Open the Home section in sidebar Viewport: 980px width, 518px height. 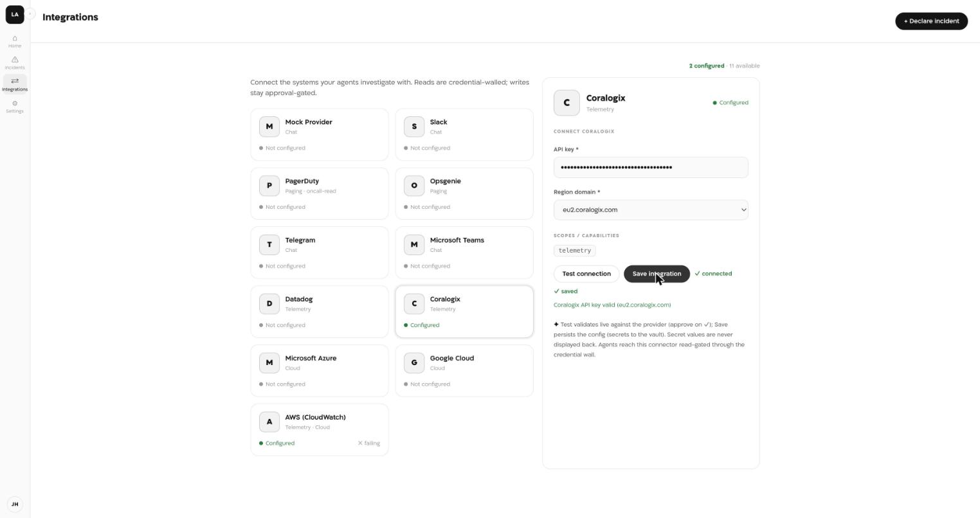pos(15,41)
